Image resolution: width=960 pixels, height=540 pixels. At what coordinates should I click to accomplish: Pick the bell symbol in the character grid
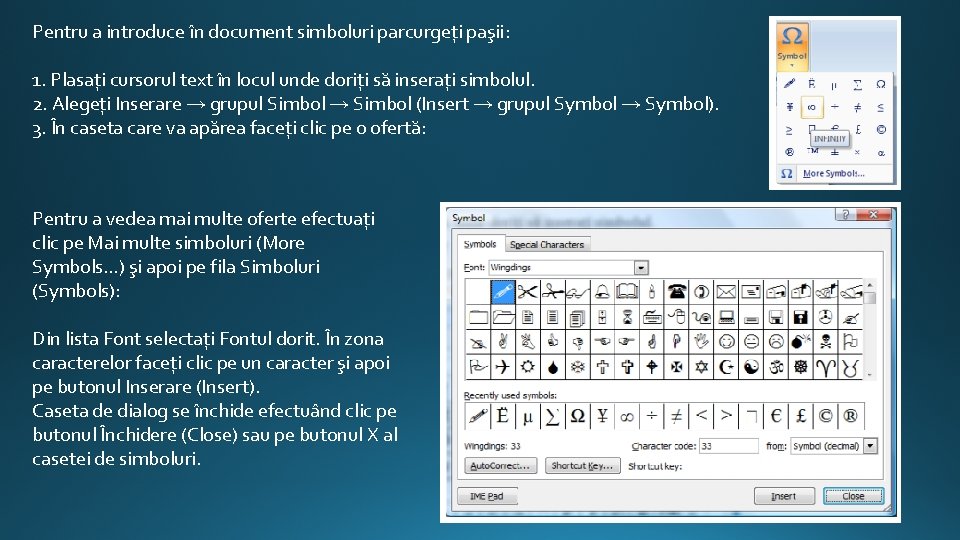coord(602,291)
